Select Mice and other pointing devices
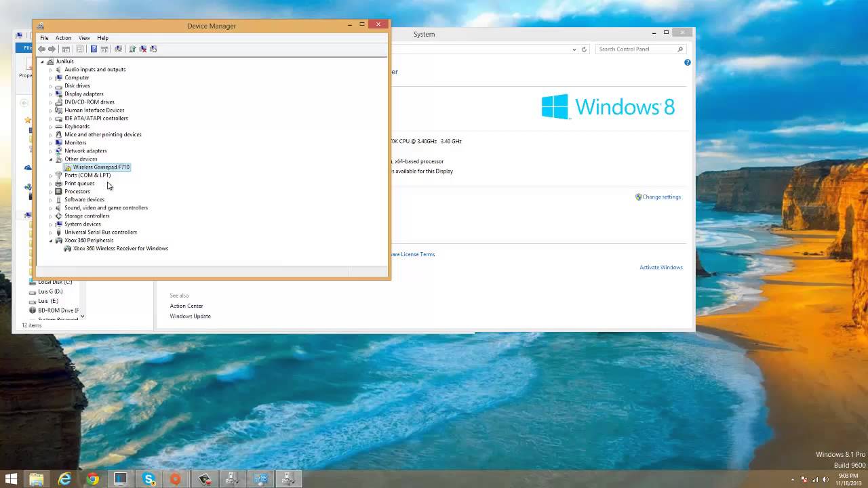The image size is (868, 488). tap(103, 134)
